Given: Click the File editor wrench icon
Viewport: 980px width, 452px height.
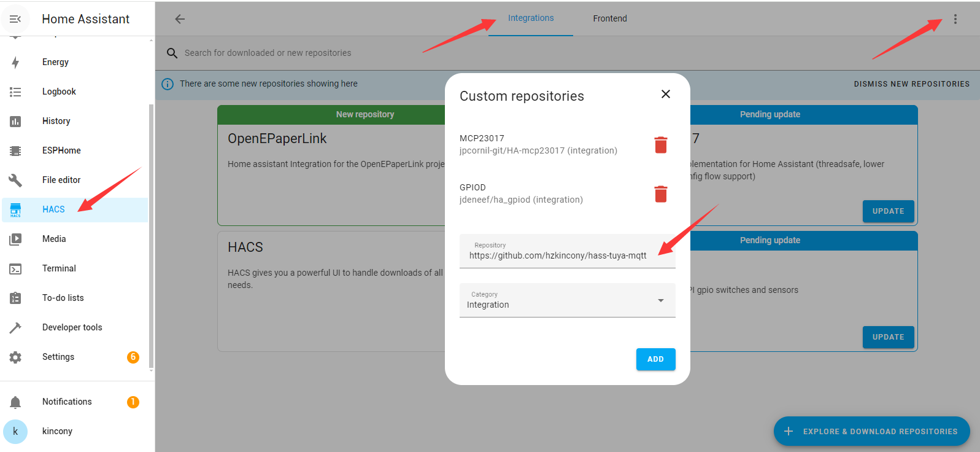Looking at the screenshot, I should [x=15, y=180].
